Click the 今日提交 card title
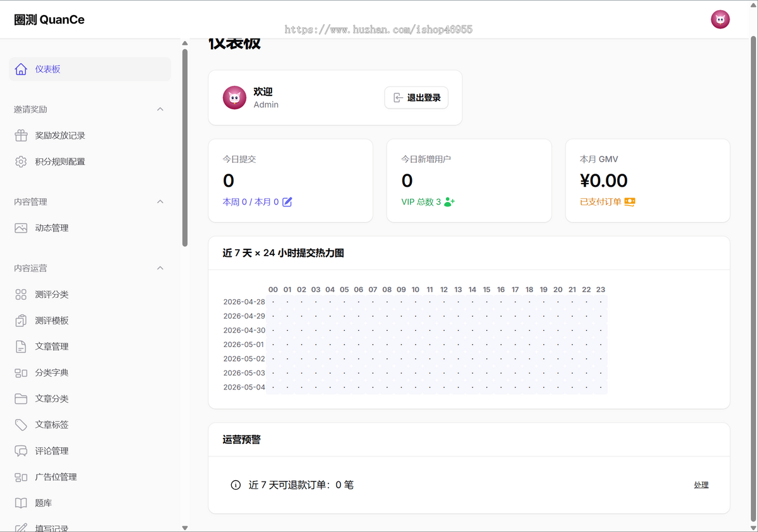758x532 pixels. click(x=239, y=160)
